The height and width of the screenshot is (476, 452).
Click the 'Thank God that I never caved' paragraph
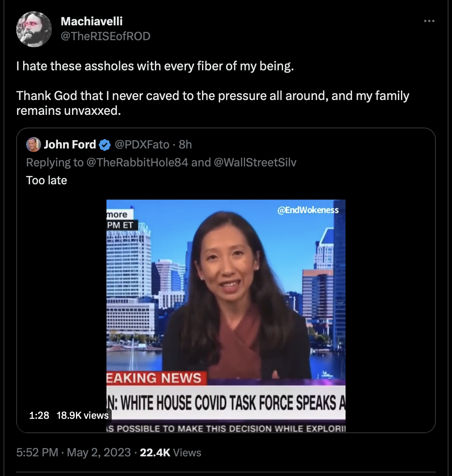tap(212, 103)
